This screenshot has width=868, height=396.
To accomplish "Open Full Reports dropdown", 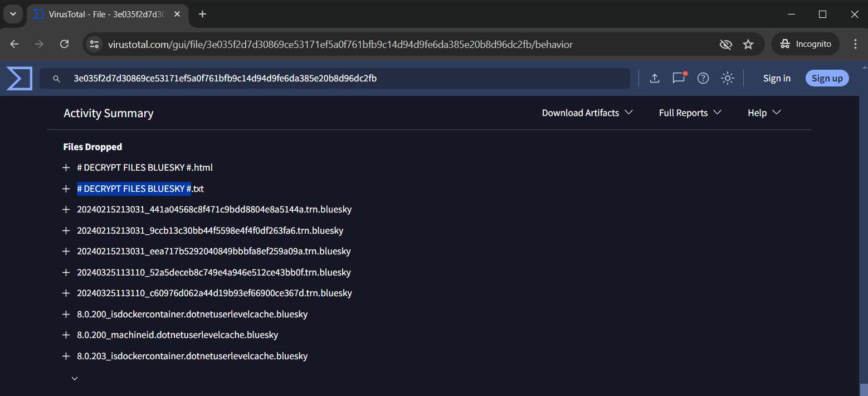I will (x=690, y=113).
